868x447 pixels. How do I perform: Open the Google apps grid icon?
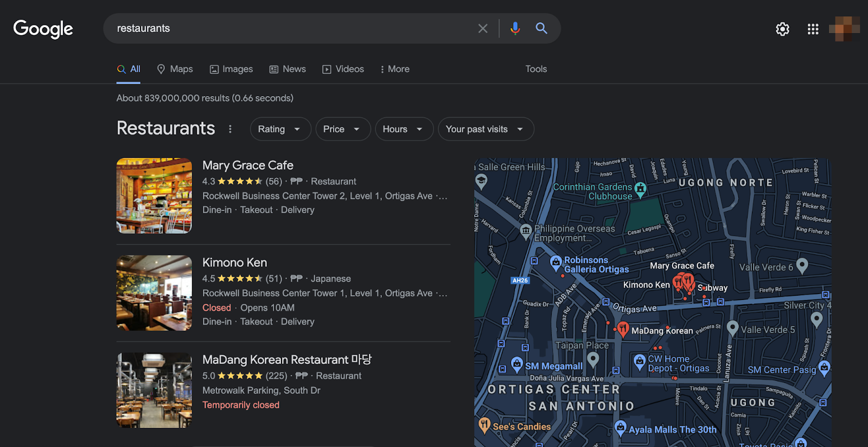click(813, 29)
